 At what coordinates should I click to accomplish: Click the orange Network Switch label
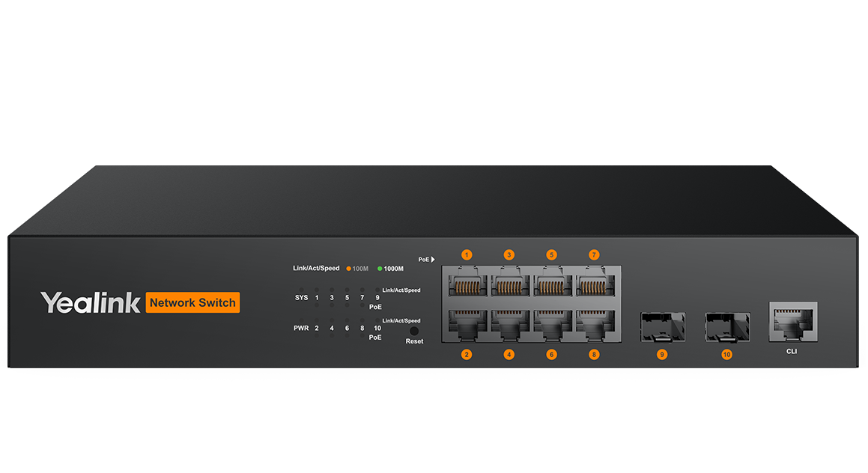(192, 303)
